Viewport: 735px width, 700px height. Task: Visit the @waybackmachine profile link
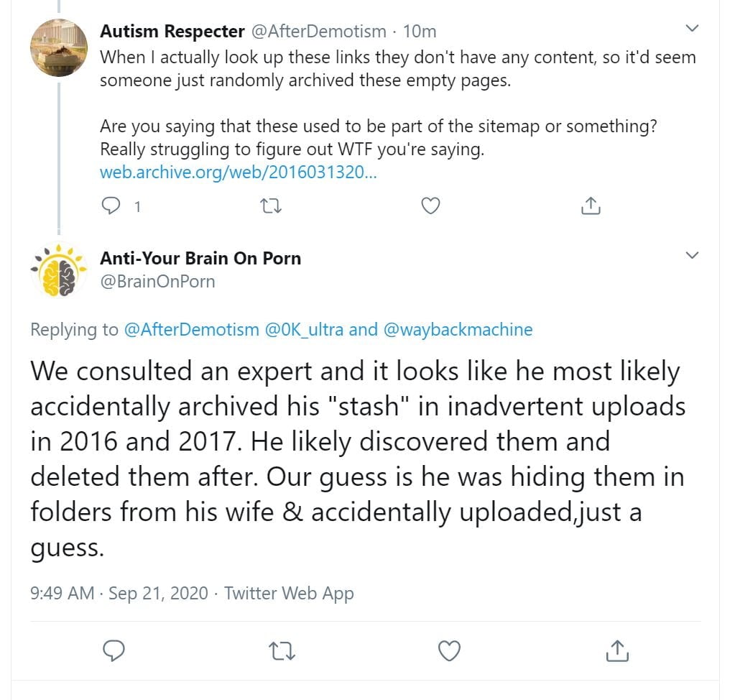click(458, 330)
